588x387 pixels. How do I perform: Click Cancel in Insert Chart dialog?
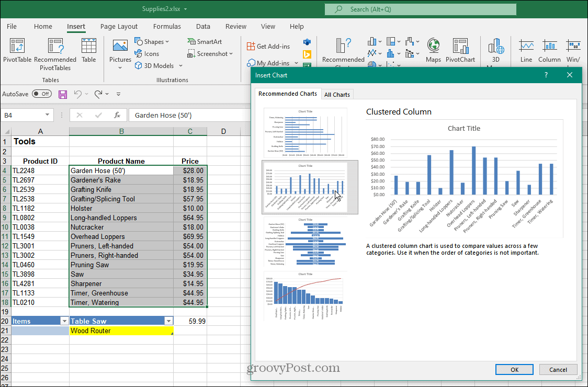click(558, 369)
